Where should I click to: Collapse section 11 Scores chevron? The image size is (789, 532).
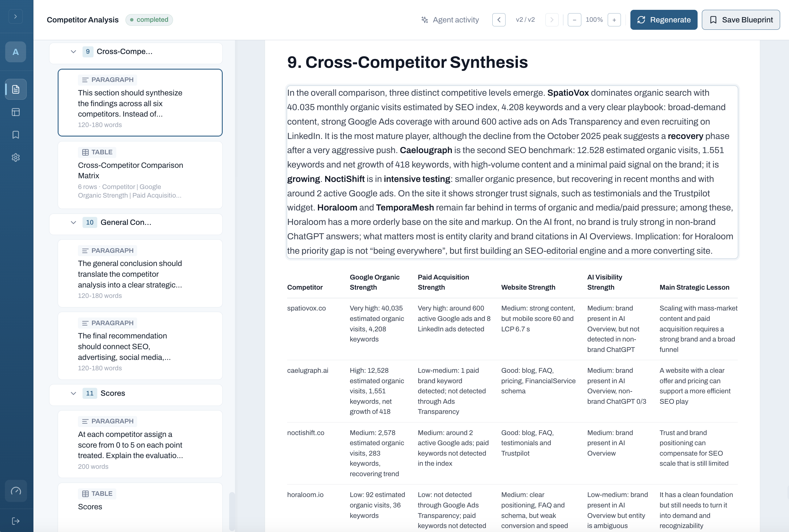tap(73, 393)
